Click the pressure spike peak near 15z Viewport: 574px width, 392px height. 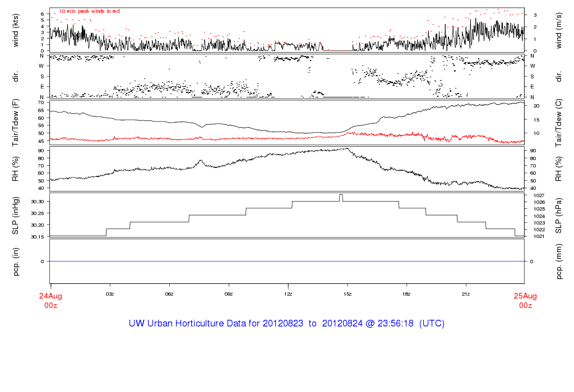pos(341,195)
